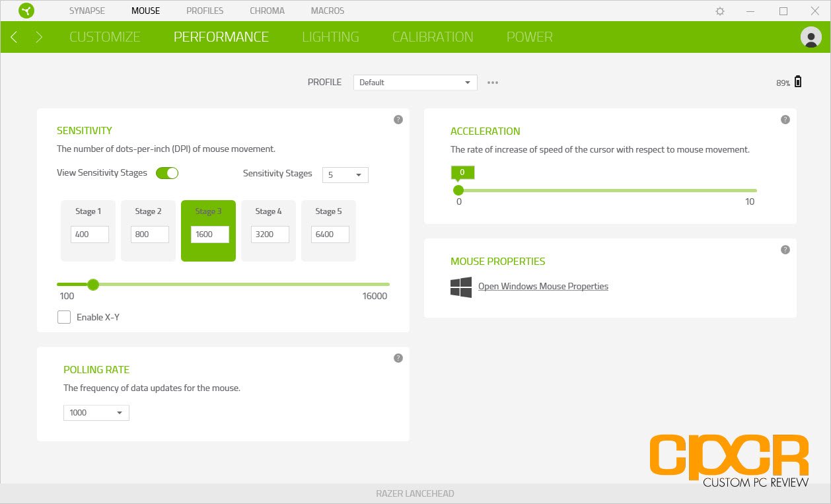This screenshot has width=831, height=504.
Task: Open Windows Mouse Properties link
Action: tap(543, 286)
